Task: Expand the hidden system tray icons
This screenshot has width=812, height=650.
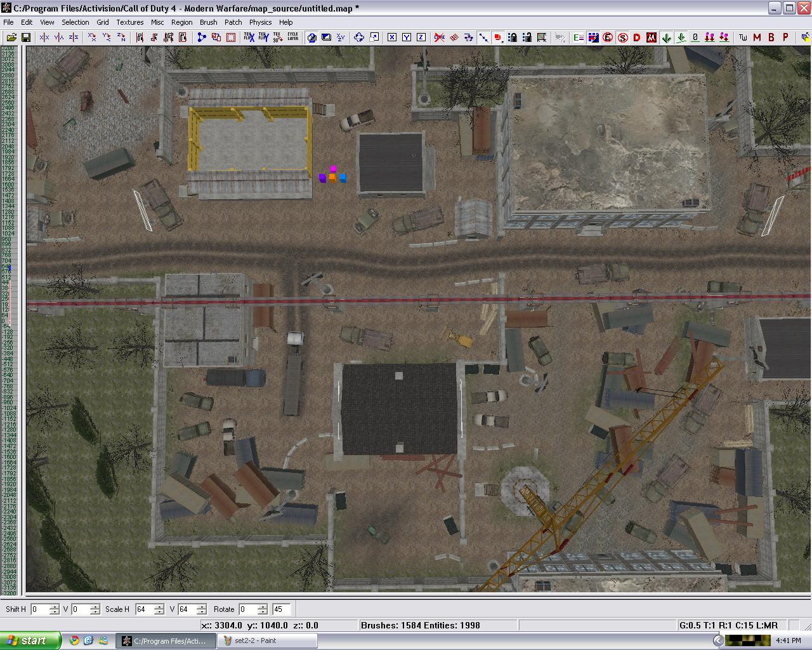Action: point(718,640)
